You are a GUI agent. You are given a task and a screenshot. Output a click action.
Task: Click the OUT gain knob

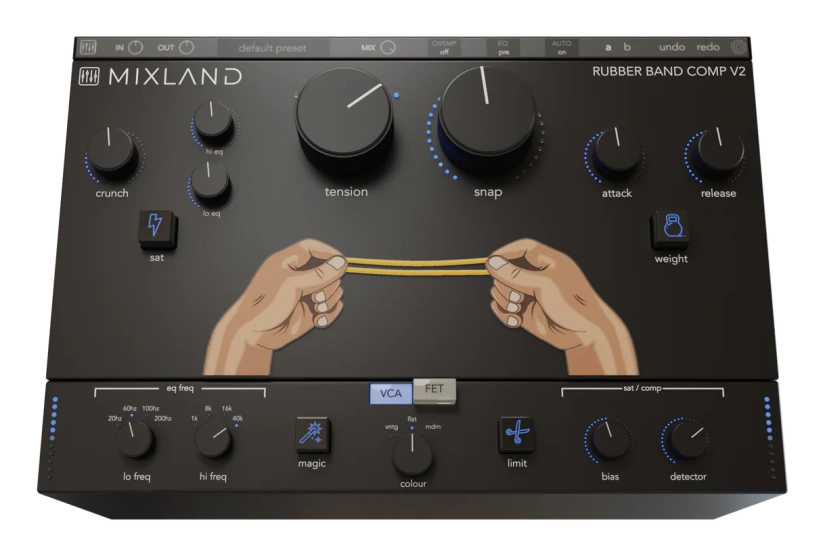click(186, 47)
